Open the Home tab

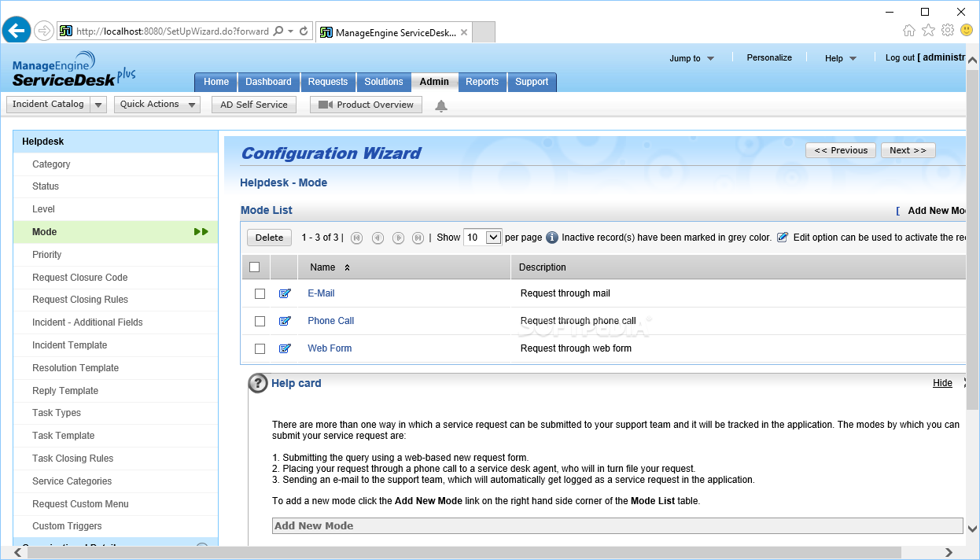[x=216, y=82]
